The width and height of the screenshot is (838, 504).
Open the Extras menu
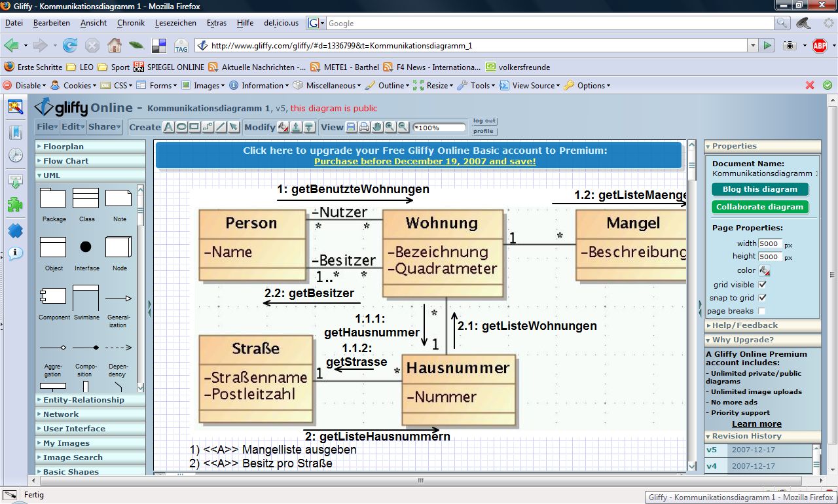216,23
